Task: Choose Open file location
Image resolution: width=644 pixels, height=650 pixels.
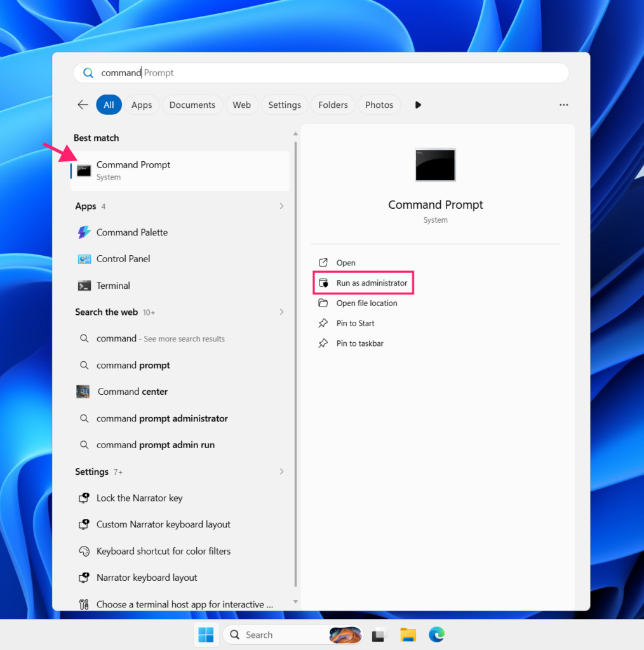Action: 366,303
